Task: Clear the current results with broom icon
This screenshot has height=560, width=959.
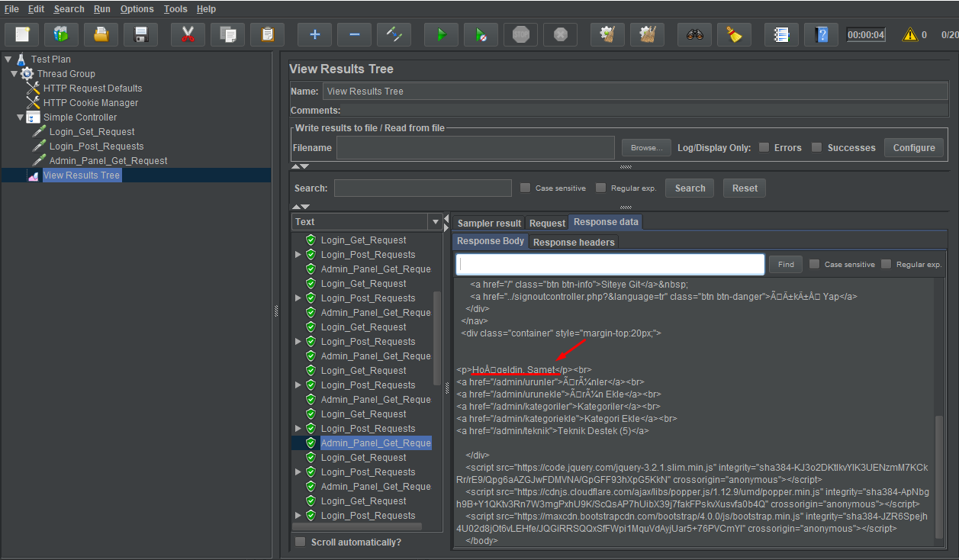Action: coord(607,34)
